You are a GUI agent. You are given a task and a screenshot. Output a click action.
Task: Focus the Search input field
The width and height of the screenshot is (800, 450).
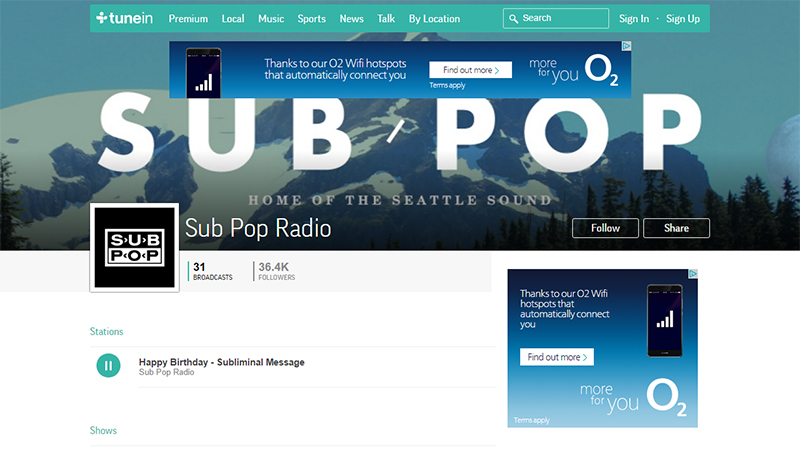pos(556,18)
